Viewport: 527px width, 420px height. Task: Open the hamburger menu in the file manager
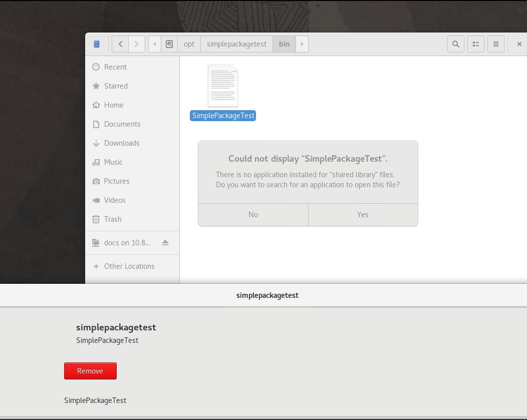click(495, 44)
